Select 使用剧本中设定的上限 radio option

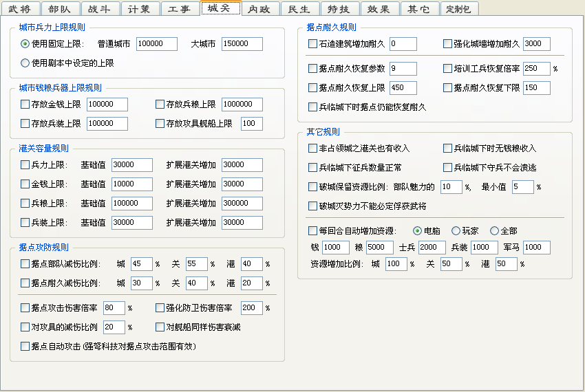(x=25, y=63)
